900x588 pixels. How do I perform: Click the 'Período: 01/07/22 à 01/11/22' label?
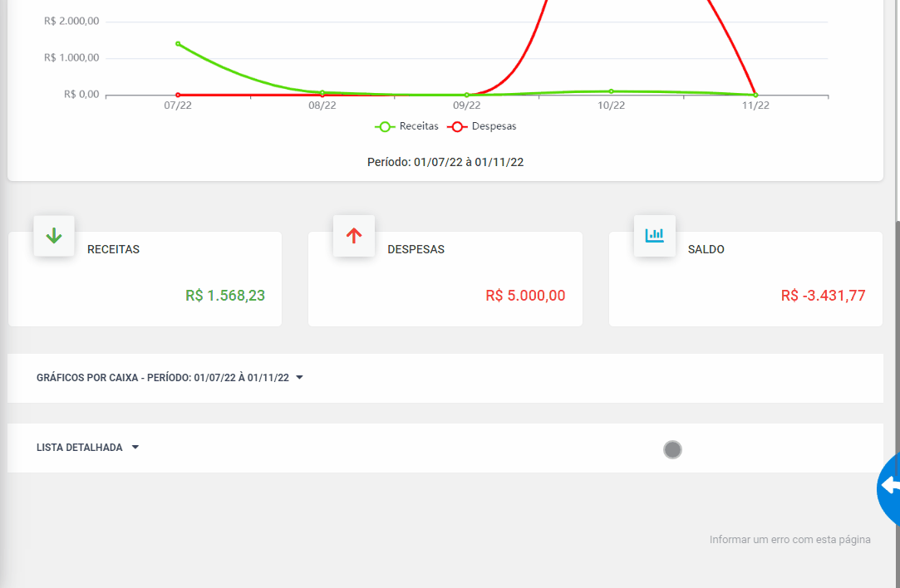pos(445,162)
